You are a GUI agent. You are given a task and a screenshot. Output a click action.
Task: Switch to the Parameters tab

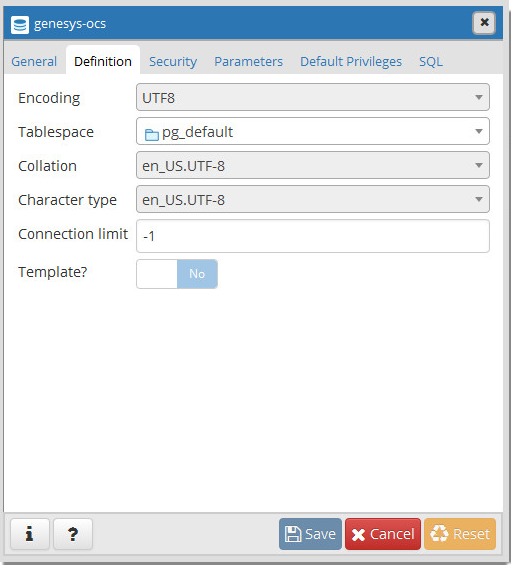point(249,61)
